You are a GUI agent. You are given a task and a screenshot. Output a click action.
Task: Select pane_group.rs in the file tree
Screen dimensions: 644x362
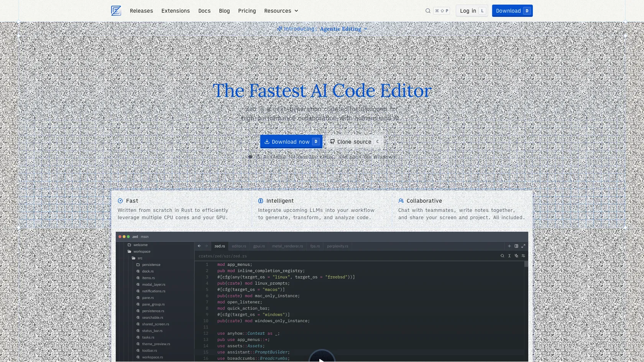coord(153,304)
